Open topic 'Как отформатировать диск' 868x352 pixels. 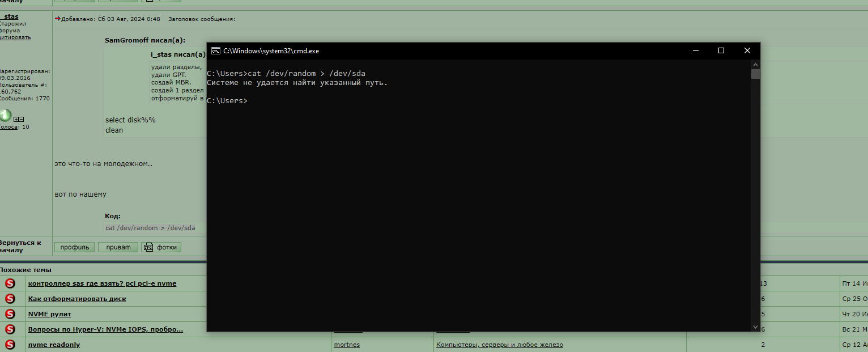[x=77, y=299]
